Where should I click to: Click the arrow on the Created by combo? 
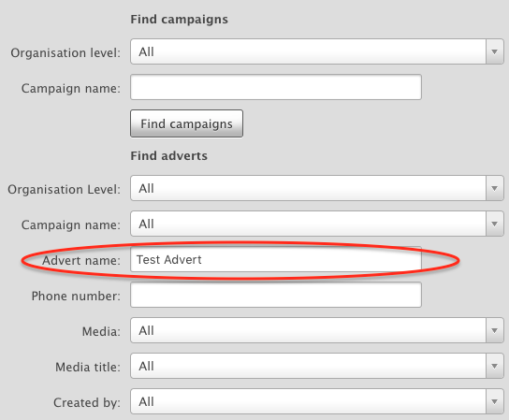click(495, 402)
